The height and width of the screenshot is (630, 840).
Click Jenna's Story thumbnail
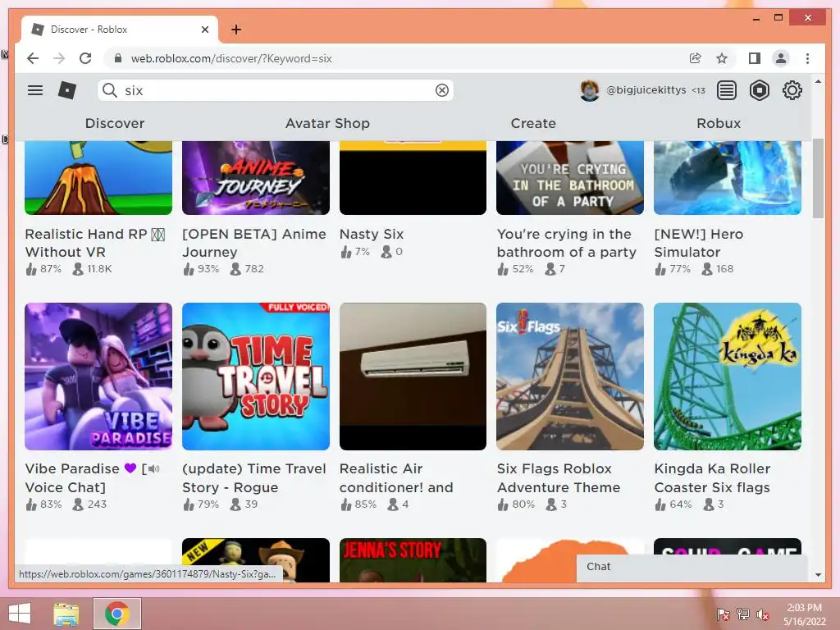413,560
